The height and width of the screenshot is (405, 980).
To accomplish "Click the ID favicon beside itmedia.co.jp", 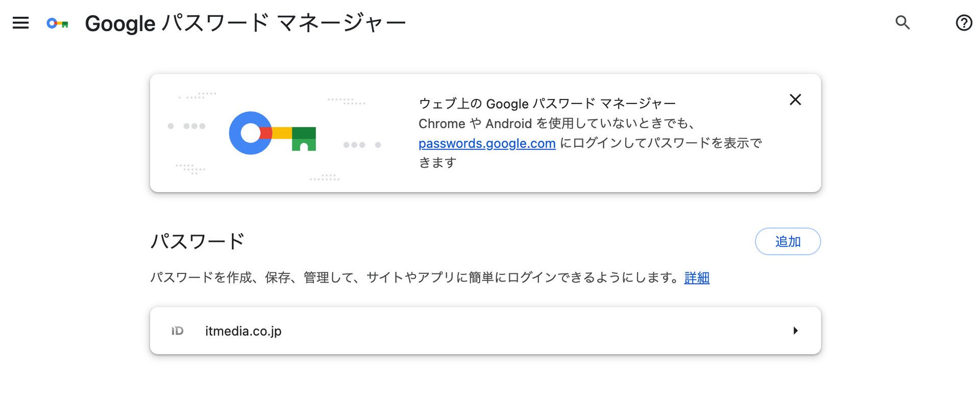I will 177,331.
